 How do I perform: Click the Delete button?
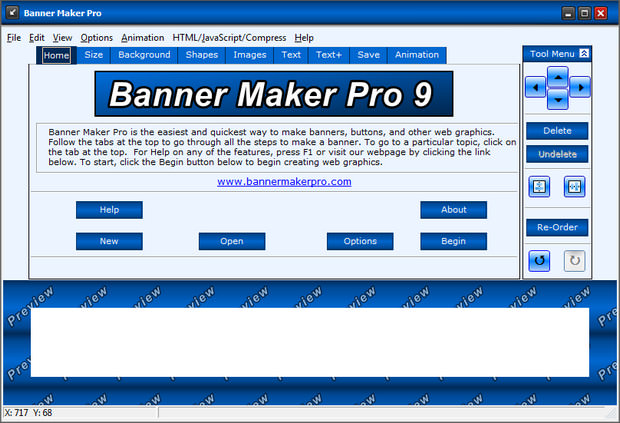pos(557,131)
